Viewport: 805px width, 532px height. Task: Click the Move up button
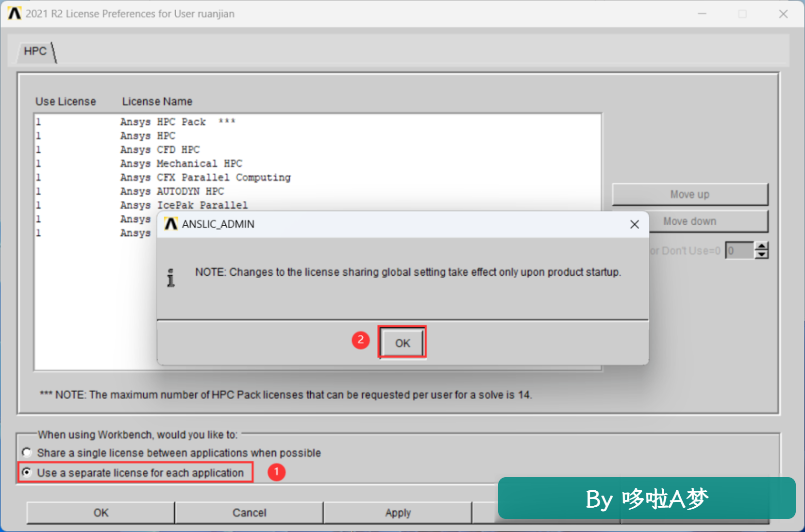point(690,194)
